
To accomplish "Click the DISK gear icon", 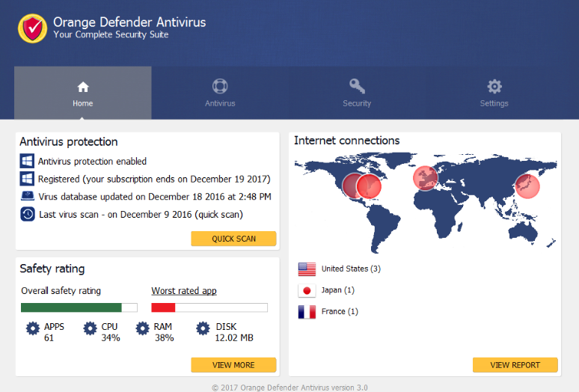I will coord(203,328).
